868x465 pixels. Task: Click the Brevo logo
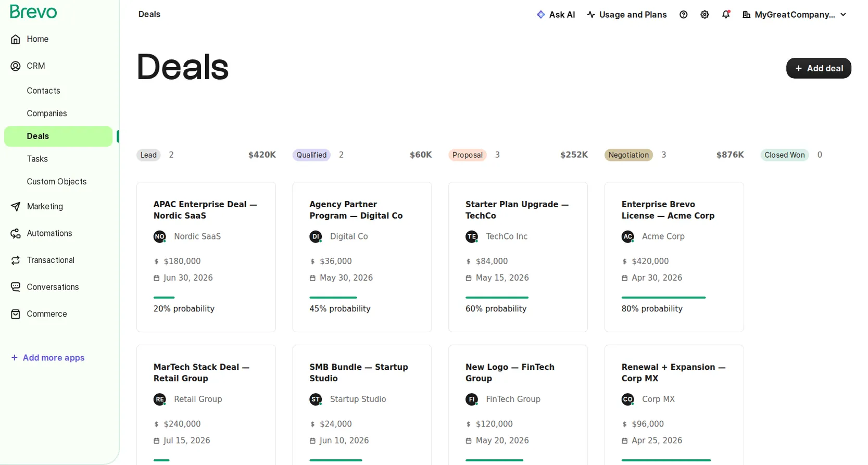point(33,11)
